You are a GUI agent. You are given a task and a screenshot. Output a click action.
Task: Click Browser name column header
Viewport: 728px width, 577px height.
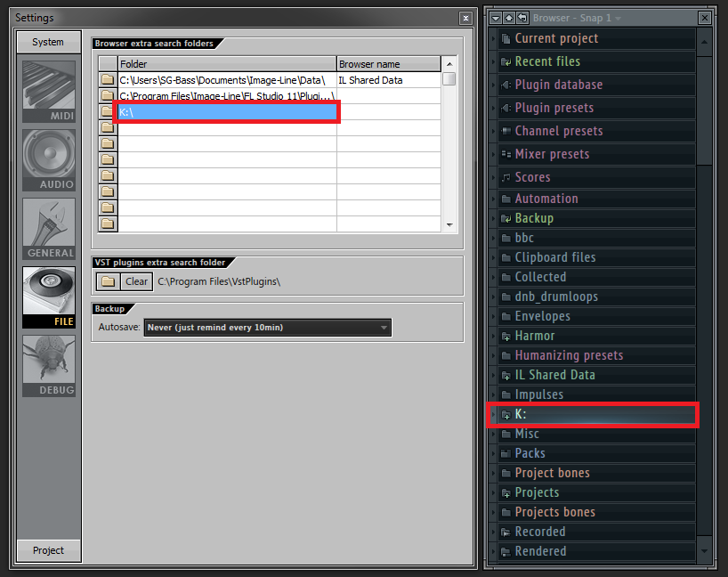pyautogui.click(x=389, y=63)
